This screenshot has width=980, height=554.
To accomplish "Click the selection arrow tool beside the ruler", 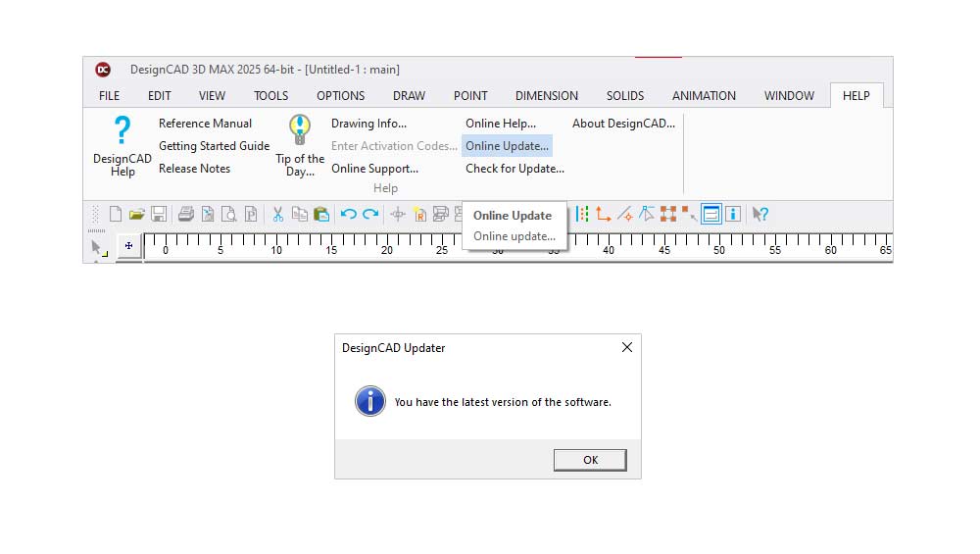I will pyautogui.click(x=98, y=247).
